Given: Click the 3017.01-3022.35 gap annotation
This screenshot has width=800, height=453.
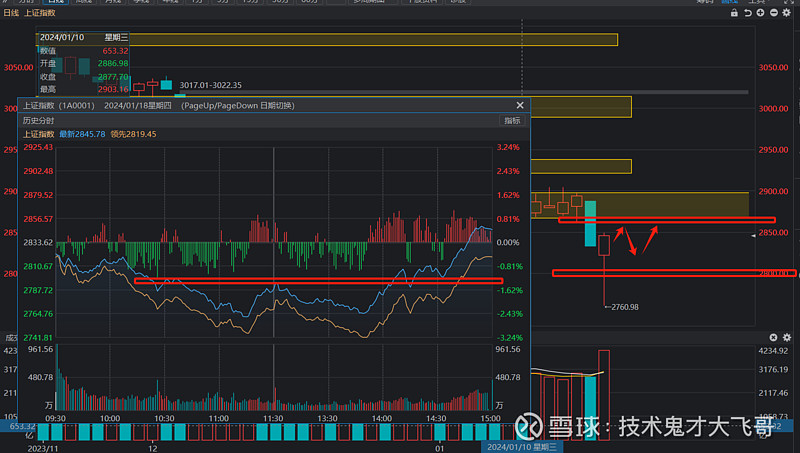Looking at the screenshot, I should coord(211,85).
